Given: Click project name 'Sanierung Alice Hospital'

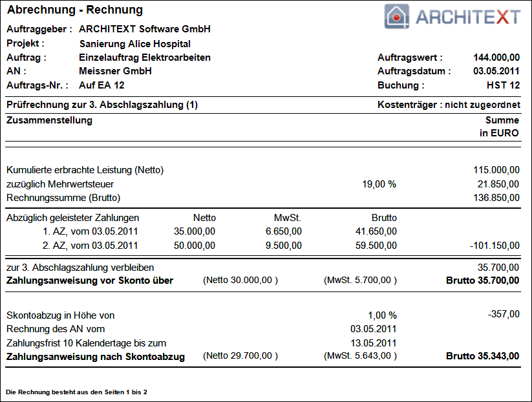Looking at the screenshot, I should point(134,44).
